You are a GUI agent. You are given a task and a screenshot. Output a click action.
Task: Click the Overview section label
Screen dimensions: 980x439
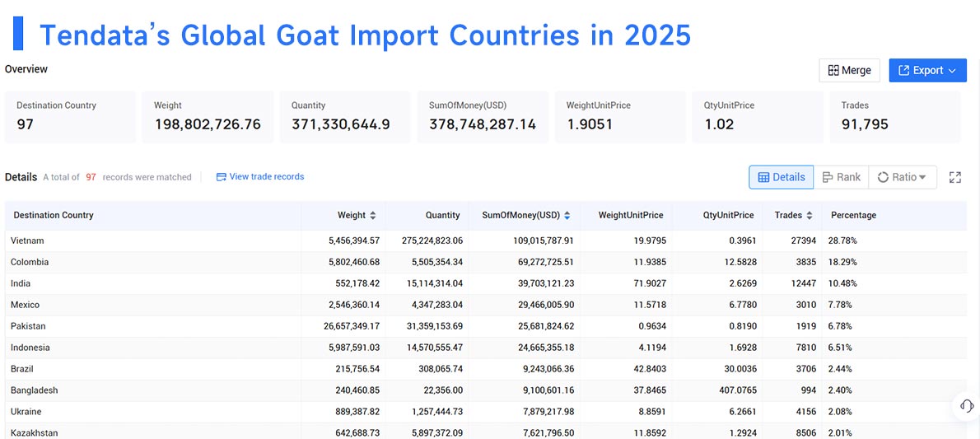pos(26,69)
